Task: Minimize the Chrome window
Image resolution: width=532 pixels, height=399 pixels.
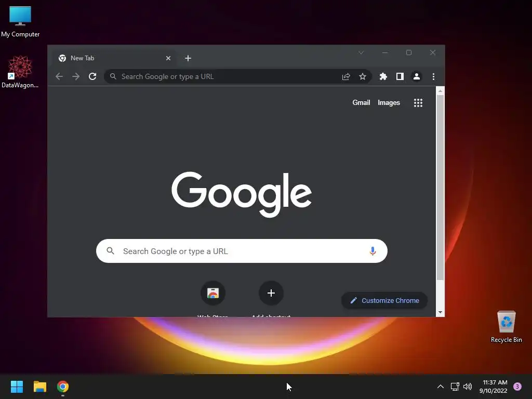Action: [385, 52]
